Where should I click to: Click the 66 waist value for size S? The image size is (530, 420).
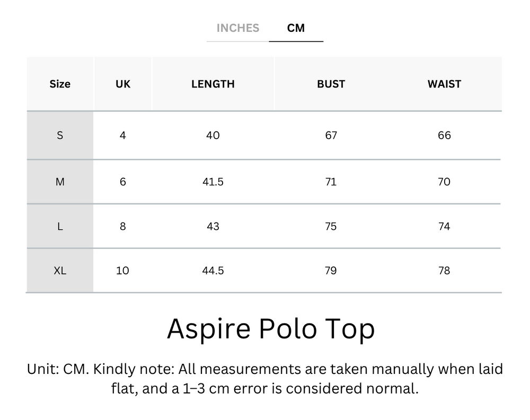[x=445, y=136]
